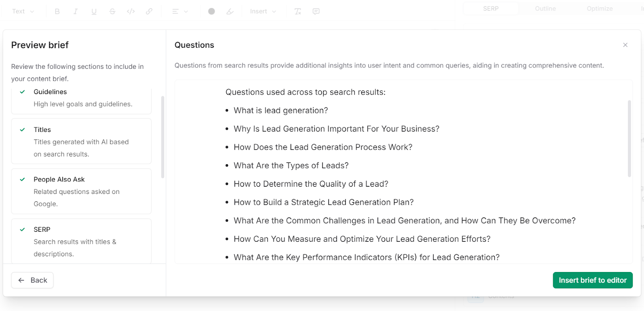Add a comment with speech bubble icon
Image resolution: width=644 pixels, height=311 pixels.
316,11
